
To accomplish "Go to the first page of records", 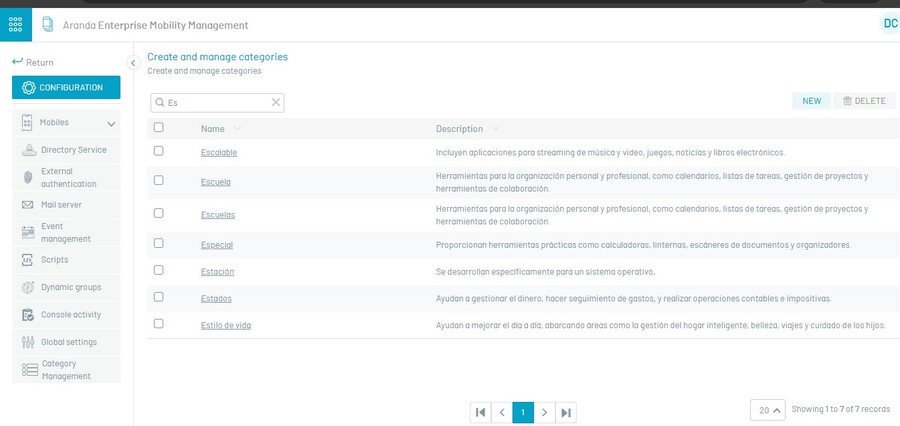I will 481,412.
